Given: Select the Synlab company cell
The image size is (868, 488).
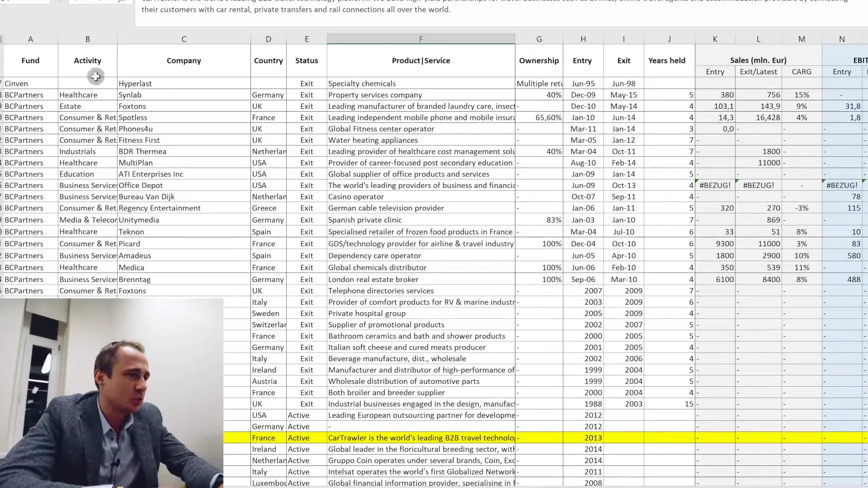Looking at the screenshot, I should pos(184,94).
